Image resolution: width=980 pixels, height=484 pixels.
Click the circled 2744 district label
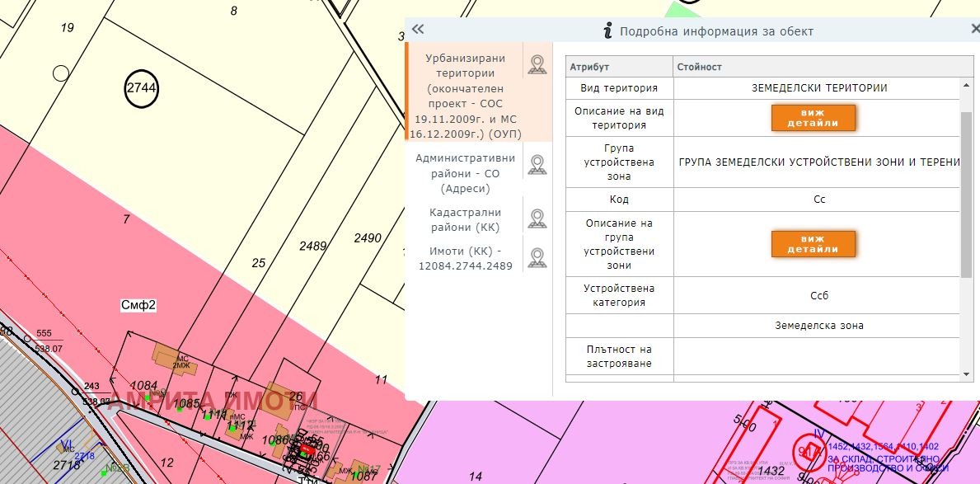tap(141, 88)
